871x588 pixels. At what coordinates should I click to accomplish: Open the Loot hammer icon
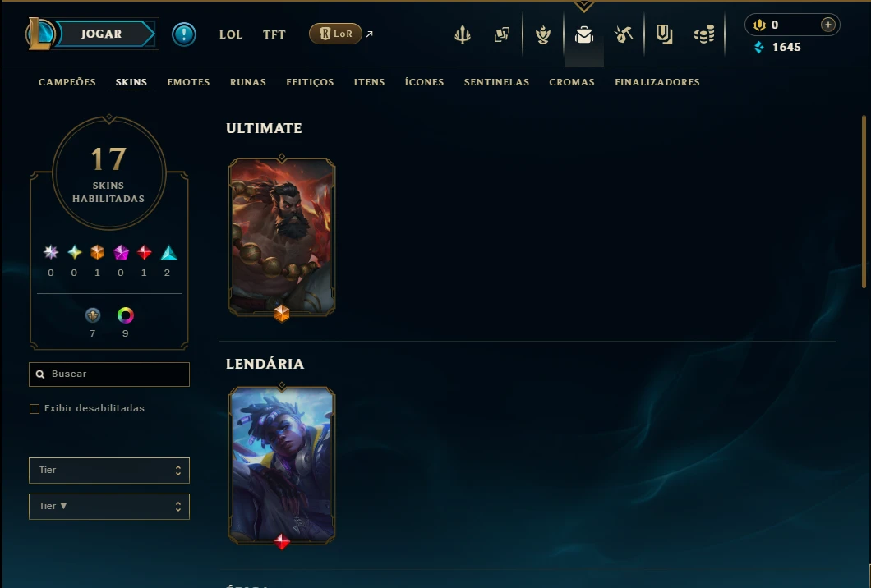click(624, 35)
